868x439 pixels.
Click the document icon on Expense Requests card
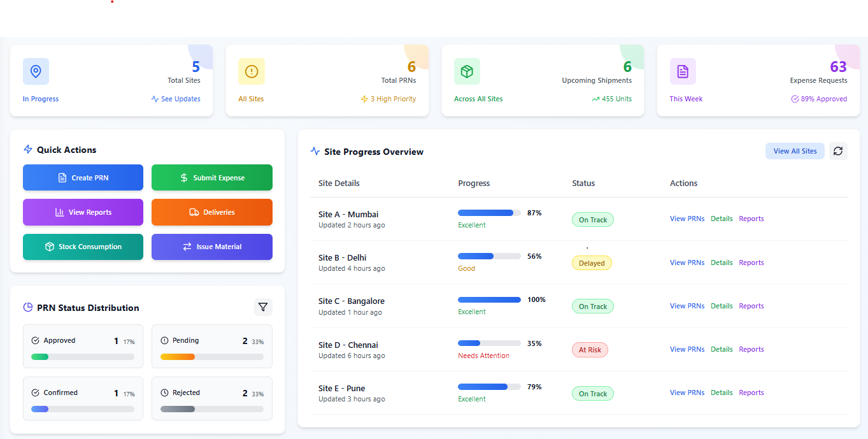(x=683, y=71)
